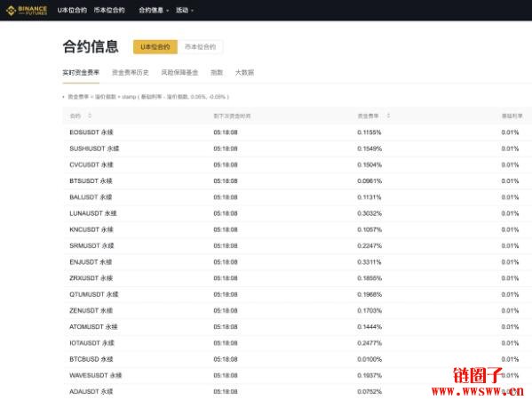The image size is (532, 400).
Task: Select the ATOMUSDT 永续 contract
Action: point(93,326)
